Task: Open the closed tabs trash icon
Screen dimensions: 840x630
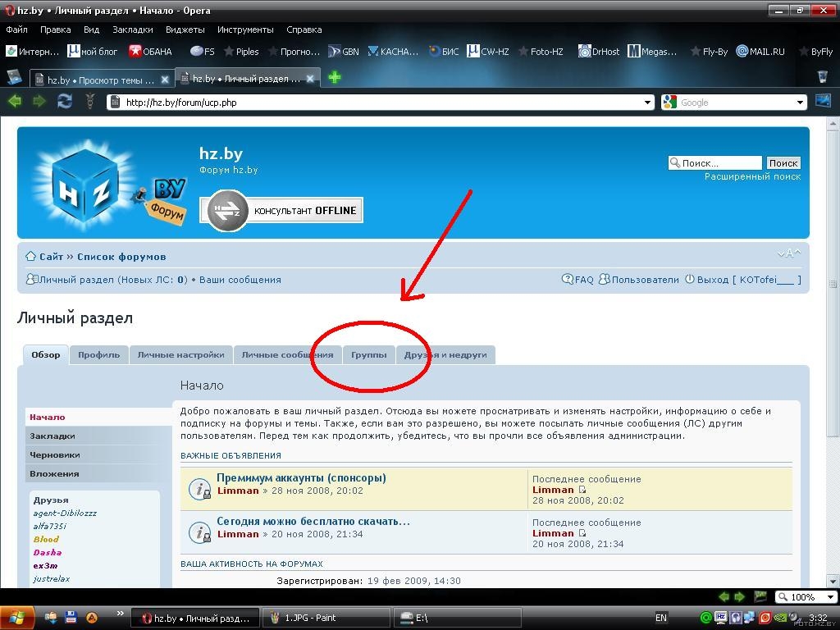Action: coord(822,76)
